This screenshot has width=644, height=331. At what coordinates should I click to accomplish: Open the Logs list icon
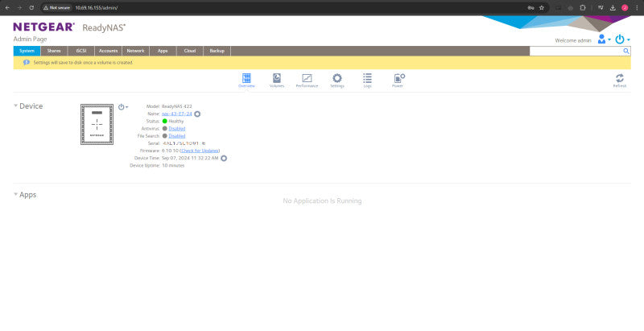pyautogui.click(x=367, y=78)
